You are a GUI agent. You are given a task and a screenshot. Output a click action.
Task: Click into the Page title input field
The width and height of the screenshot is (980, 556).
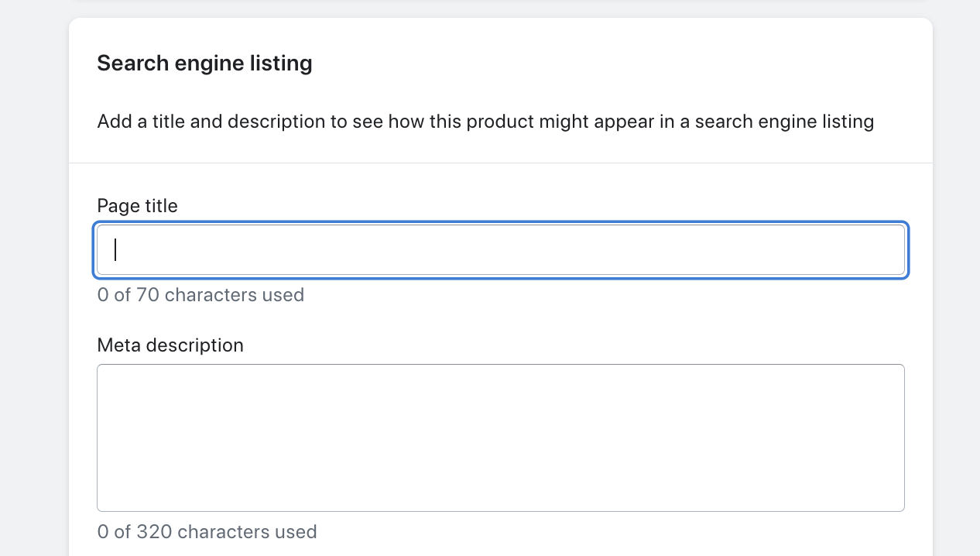click(x=500, y=249)
